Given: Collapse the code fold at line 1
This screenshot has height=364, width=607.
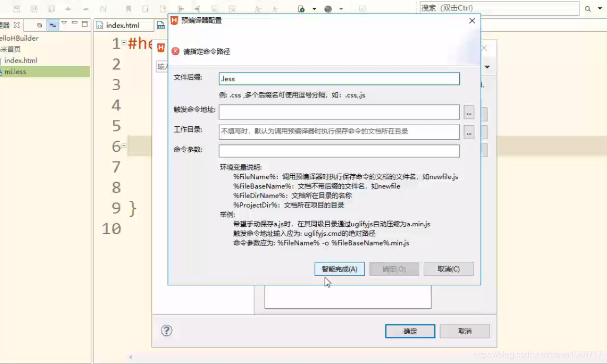Looking at the screenshot, I should click(x=124, y=43).
